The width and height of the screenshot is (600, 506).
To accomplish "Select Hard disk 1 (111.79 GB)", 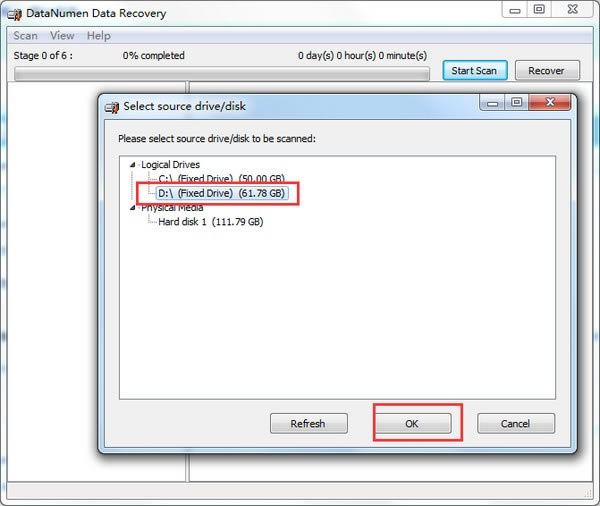I will [210, 222].
